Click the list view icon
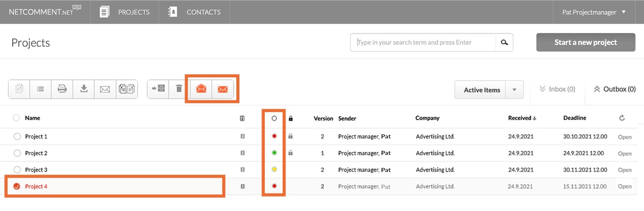This screenshot has height=211, width=644. pos(40,89)
